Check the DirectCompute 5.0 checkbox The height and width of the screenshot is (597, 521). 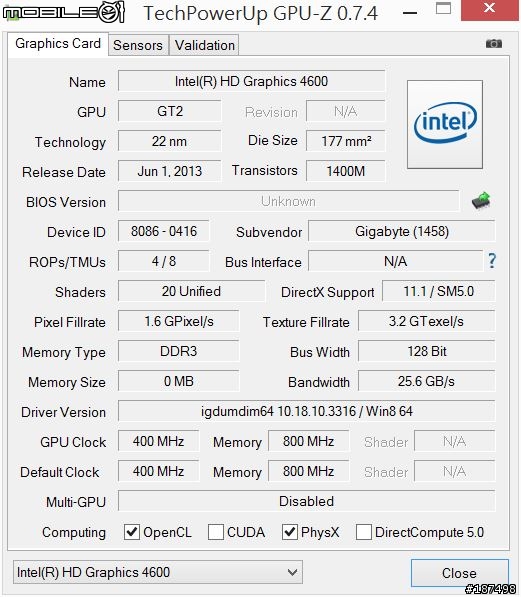364,532
